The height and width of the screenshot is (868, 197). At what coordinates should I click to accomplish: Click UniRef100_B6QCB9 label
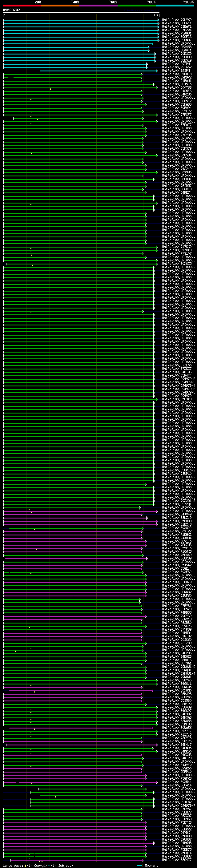tap(177, 558)
